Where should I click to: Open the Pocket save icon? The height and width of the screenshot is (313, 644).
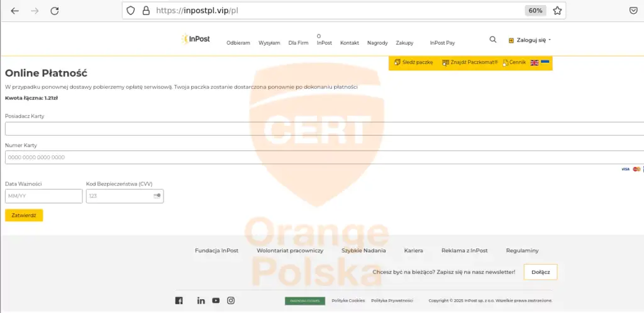(634, 11)
